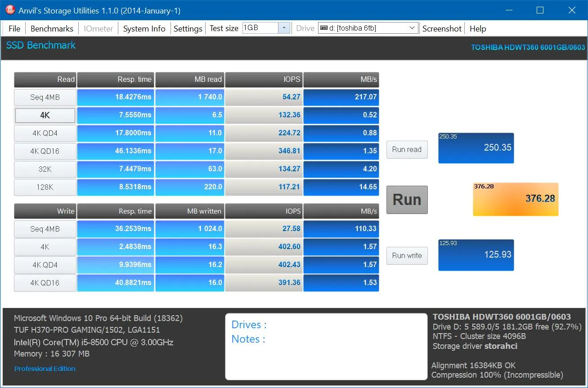
Task: Click the 1 740.0 MB read cell
Action: point(190,97)
